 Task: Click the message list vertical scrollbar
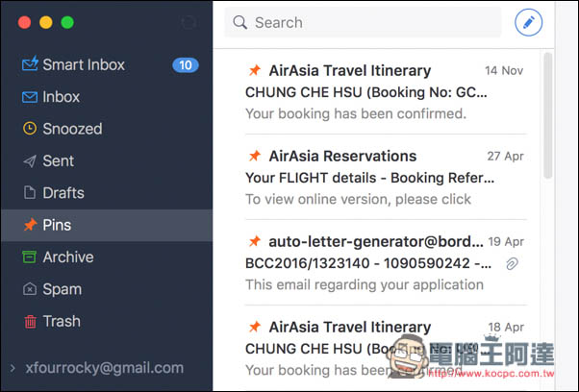(548, 115)
